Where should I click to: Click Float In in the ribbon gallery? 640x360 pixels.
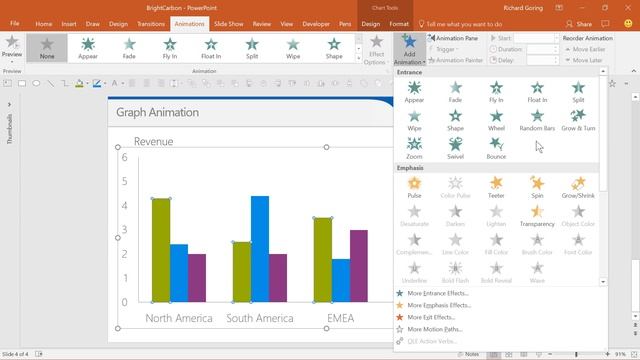(x=211, y=48)
